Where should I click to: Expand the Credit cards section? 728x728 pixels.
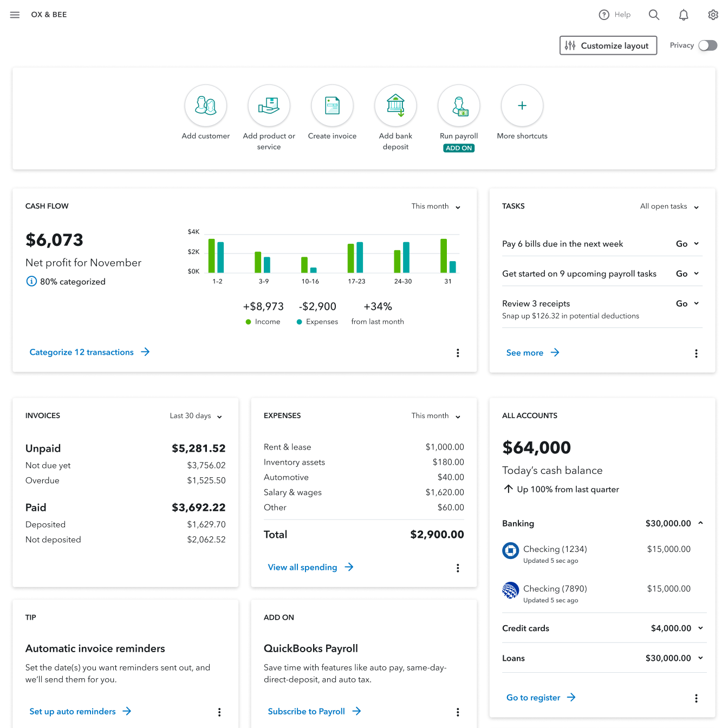click(x=700, y=628)
